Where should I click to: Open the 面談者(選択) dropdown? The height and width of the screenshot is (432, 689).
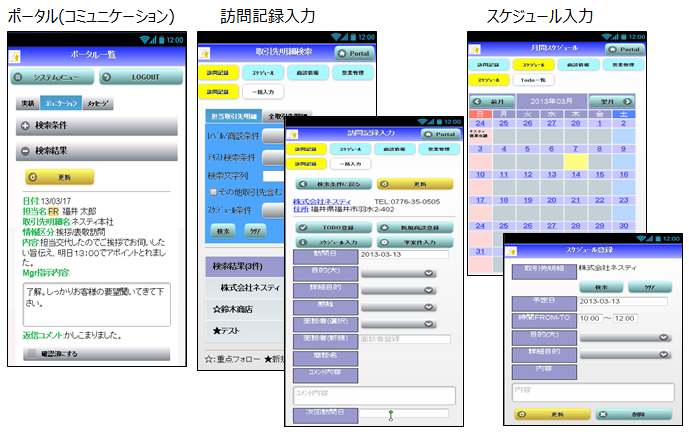tap(398, 324)
